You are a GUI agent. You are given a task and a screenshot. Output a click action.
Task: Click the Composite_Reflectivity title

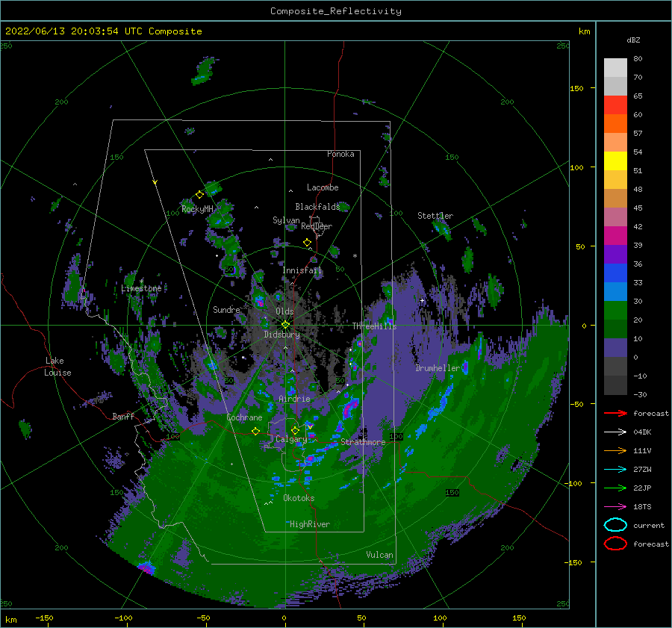coord(335,11)
